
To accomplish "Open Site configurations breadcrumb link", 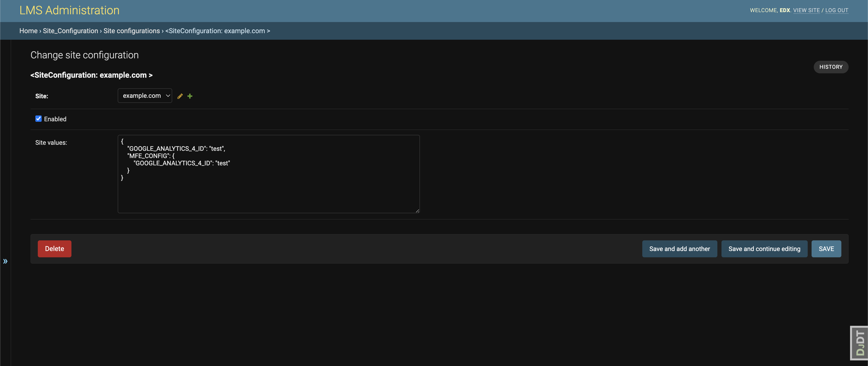I will [x=131, y=31].
